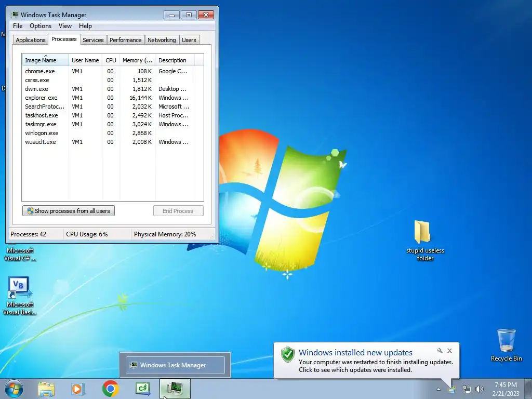Open Windows Explorer from the taskbar
532x399 pixels.
[46, 389]
